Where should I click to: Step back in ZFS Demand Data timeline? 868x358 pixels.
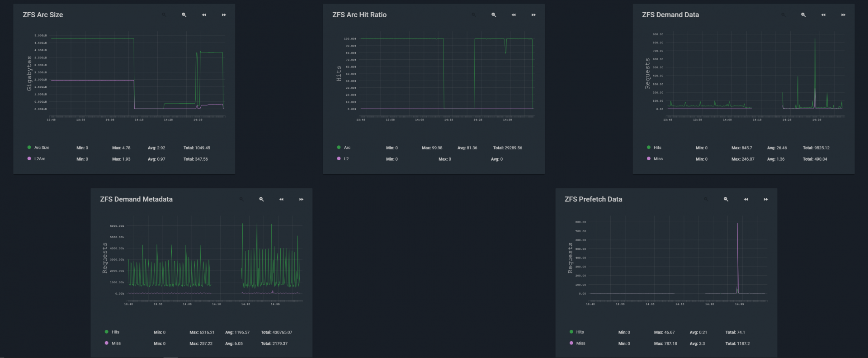pos(823,15)
